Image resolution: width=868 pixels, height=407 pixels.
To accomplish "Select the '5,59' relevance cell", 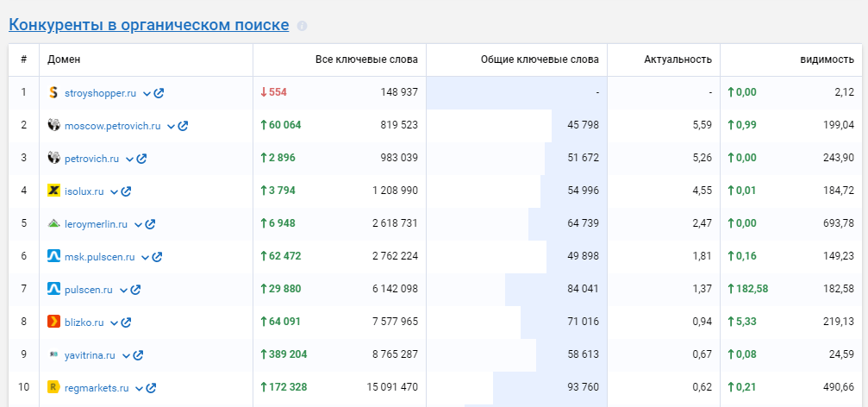I will (703, 125).
